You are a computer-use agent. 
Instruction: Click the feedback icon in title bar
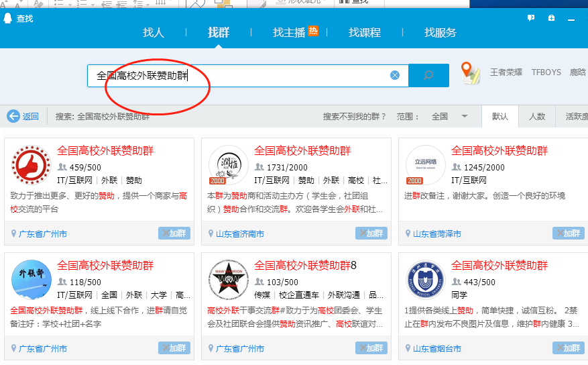531,18
